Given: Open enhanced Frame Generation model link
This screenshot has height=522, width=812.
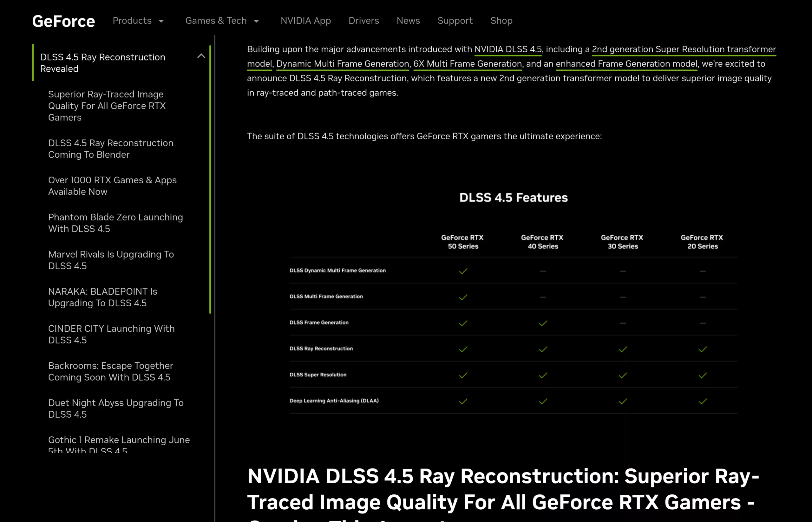Looking at the screenshot, I should tap(626, 64).
